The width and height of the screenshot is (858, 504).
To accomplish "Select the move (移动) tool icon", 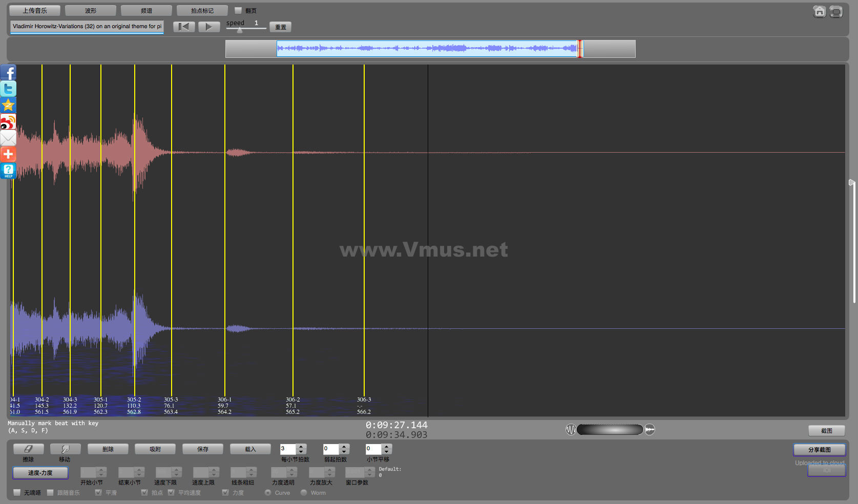I will [x=65, y=449].
